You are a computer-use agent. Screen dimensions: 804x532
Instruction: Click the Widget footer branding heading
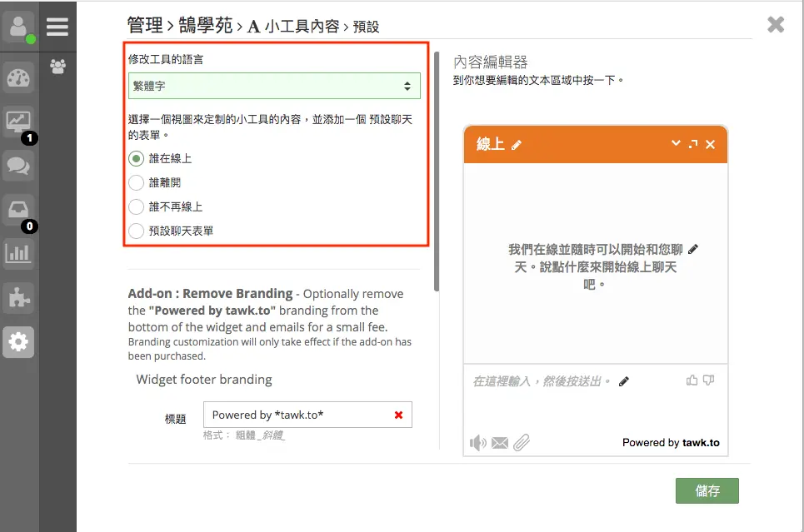tap(204, 380)
